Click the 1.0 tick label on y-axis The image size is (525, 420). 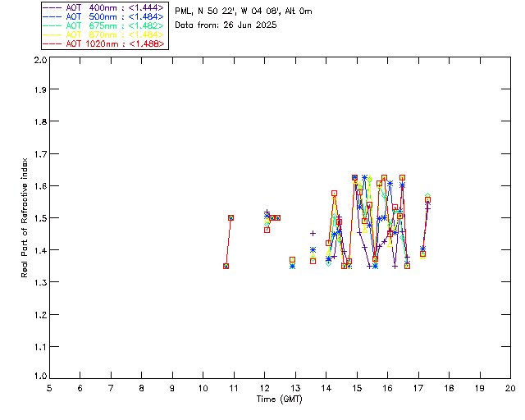(39, 377)
